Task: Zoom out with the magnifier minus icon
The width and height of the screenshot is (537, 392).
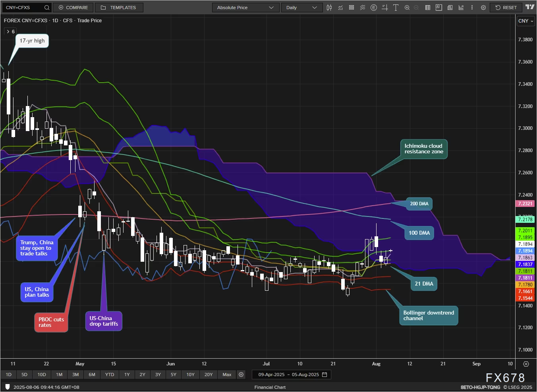Action: click(416, 8)
